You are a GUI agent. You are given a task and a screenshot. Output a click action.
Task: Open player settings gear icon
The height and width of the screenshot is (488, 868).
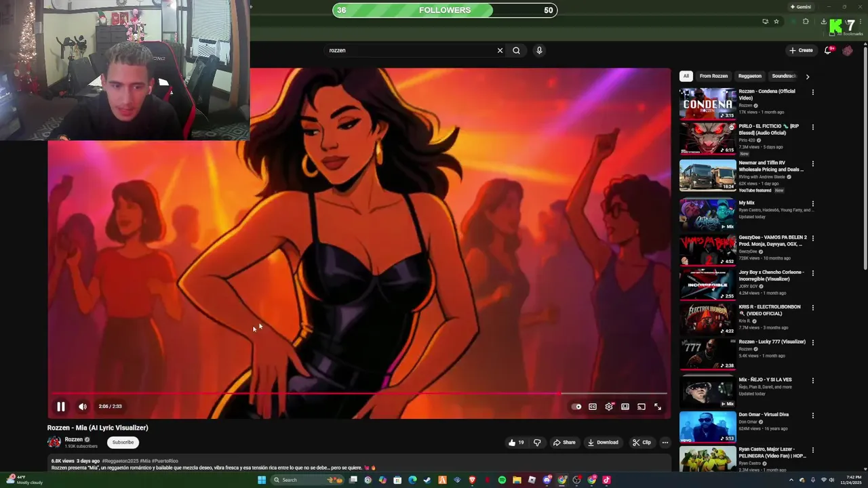(609, 407)
